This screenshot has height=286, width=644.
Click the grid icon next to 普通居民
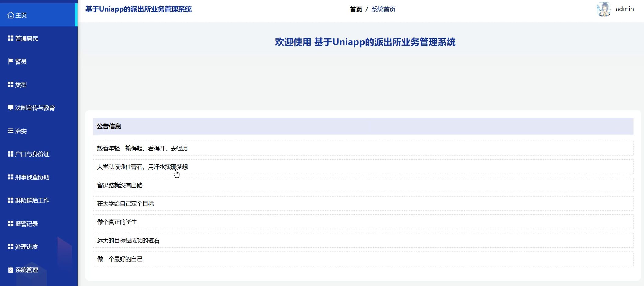(x=11, y=38)
